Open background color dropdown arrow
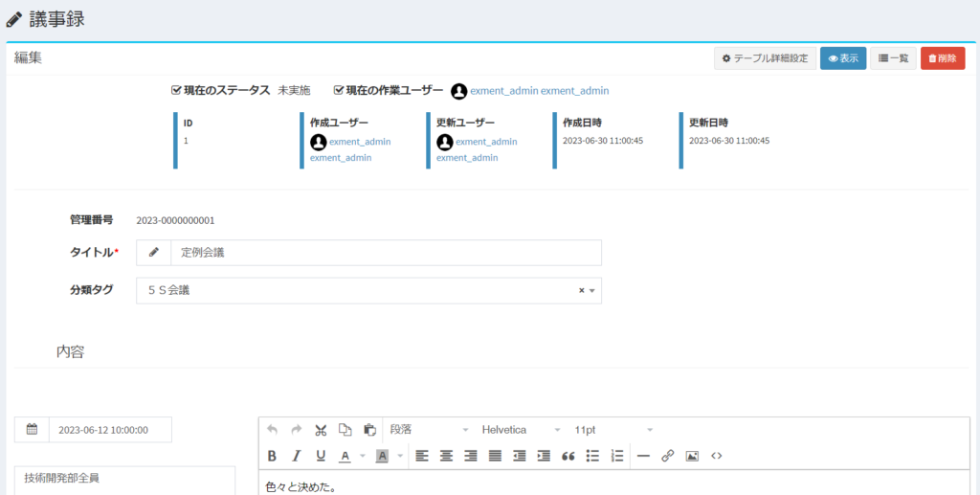This screenshot has height=495, width=980. click(400, 457)
